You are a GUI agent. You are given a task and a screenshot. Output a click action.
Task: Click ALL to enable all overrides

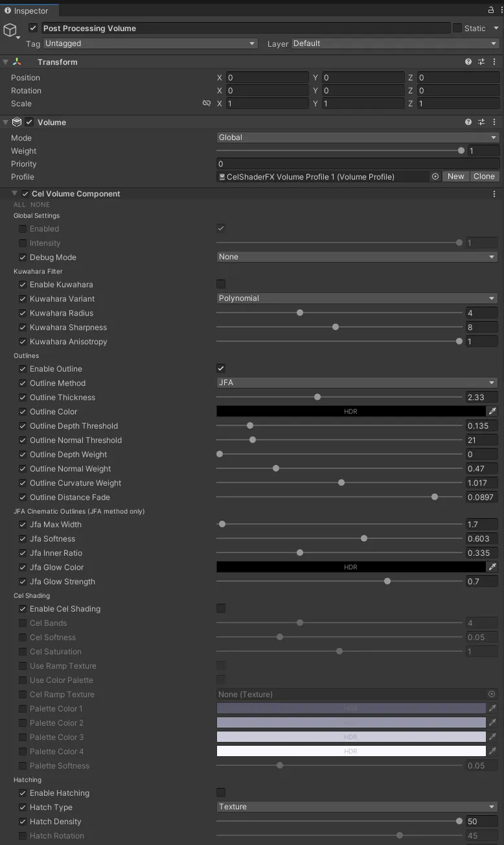pos(19,205)
